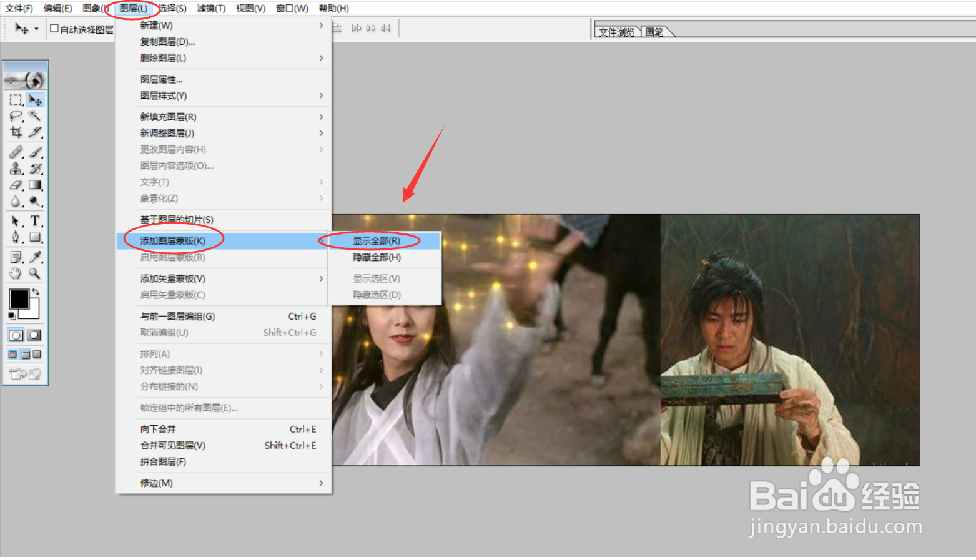Viewport: 976px width, 560px height.
Task: Open the 滤镜(T) menu
Action: [211, 8]
